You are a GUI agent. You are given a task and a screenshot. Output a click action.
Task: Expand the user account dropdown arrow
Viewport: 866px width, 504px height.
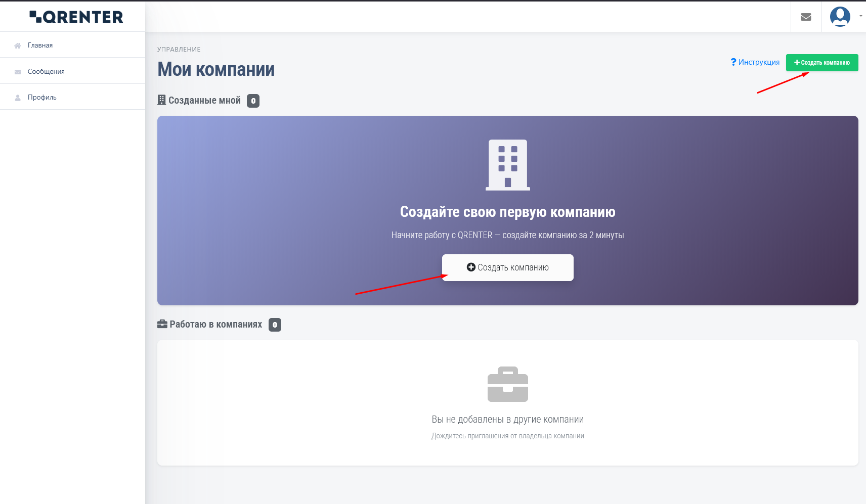[860, 16]
